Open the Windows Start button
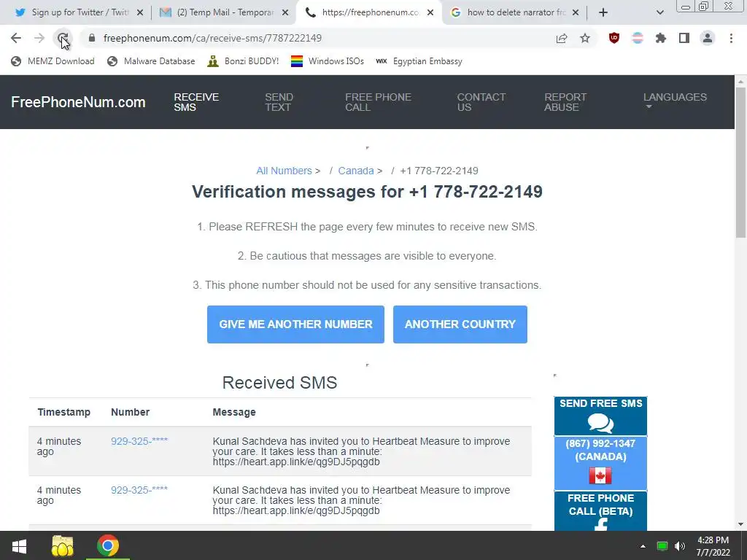The image size is (747, 560). pos(19,545)
